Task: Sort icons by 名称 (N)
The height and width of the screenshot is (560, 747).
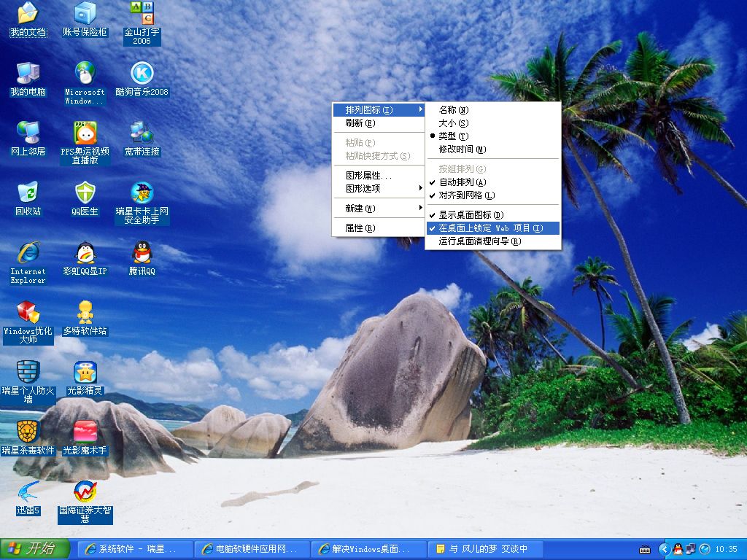Action: point(493,110)
